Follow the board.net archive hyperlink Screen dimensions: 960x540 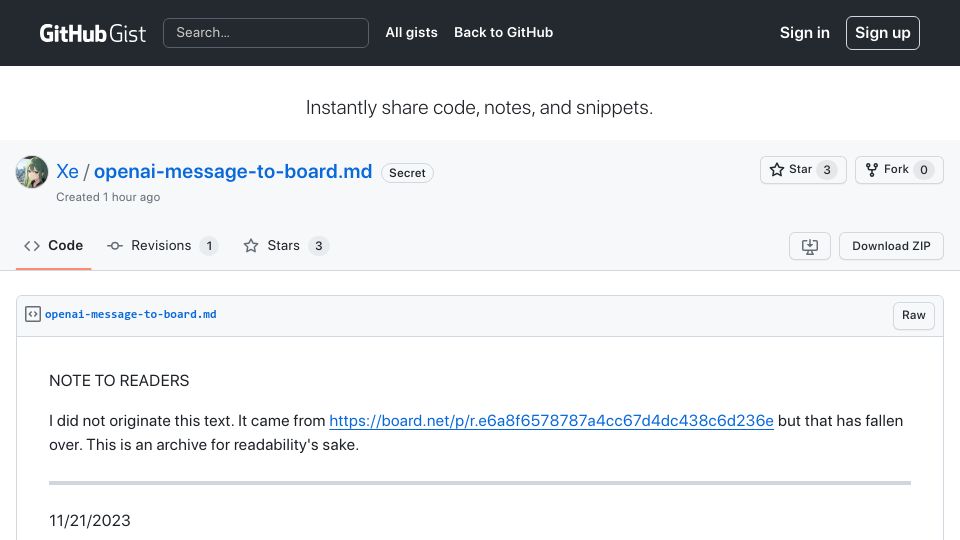point(551,421)
